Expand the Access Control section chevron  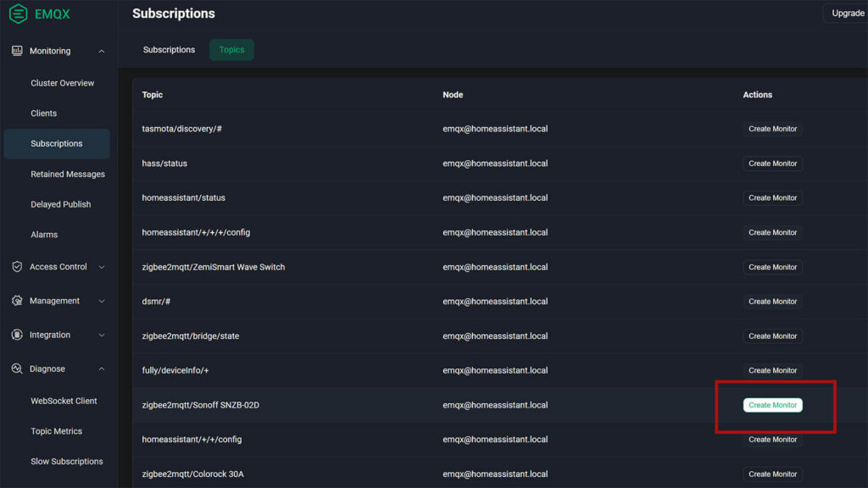102,267
